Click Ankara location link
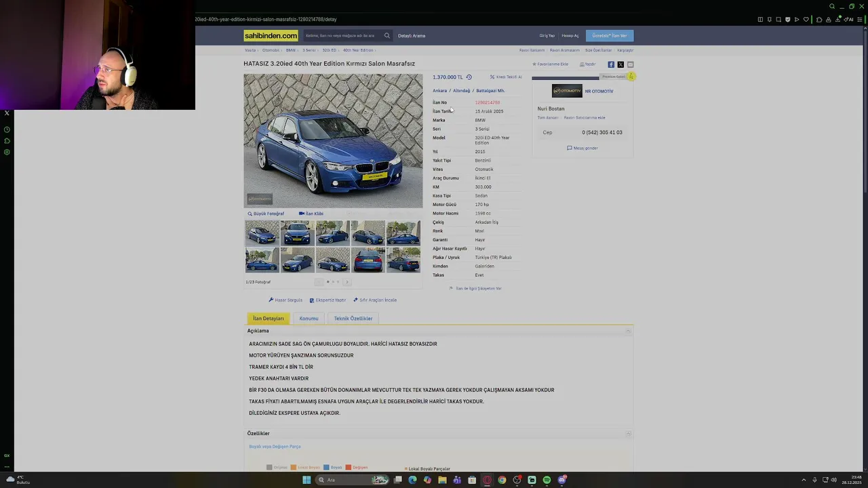 (x=439, y=91)
